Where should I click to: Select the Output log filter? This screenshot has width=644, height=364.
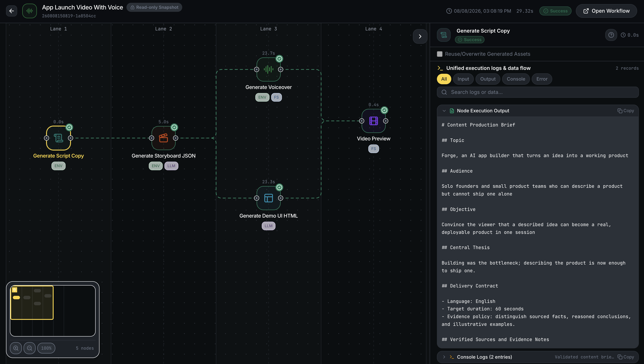tap(488, 79)
